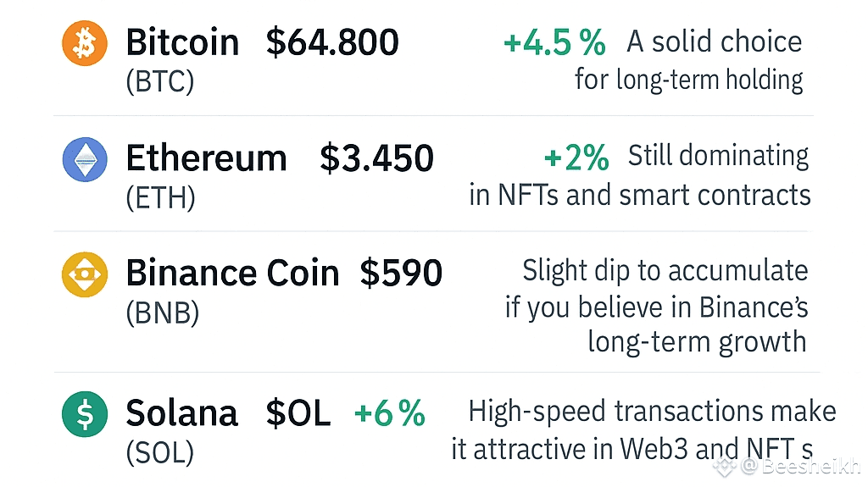Select the Bitcoin coin name
Viewport: 868px width, 487px height.
(182, 42)
